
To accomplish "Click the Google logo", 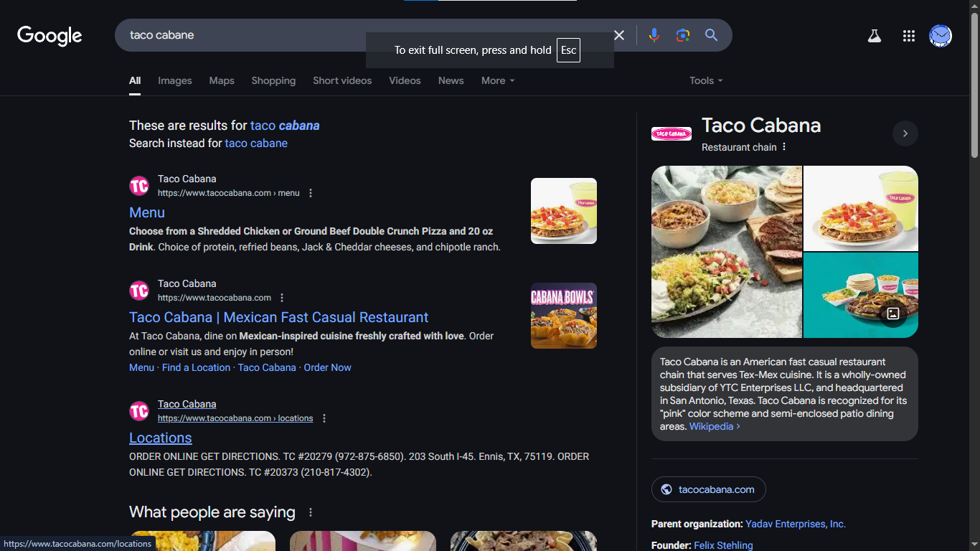I will [50, 35].
